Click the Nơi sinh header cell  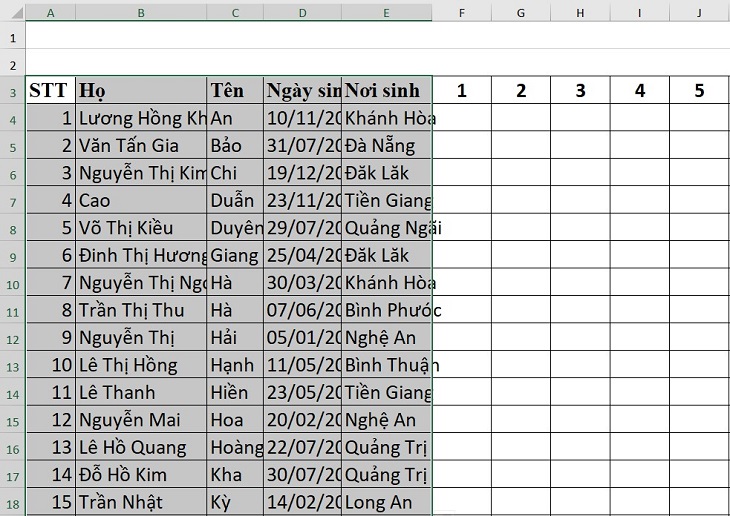(x=386, y=90)
